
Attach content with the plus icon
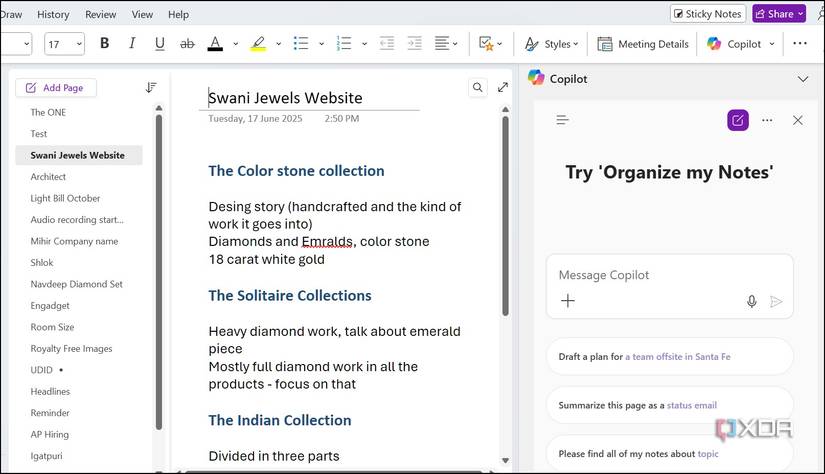(x=568, y=301)
